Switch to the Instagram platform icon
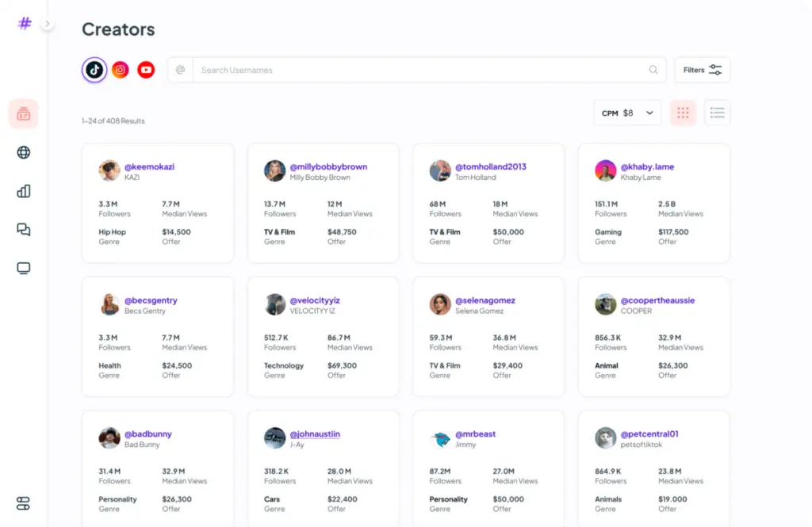This screenshot has width=812, height=527. click(x=121, y=70)
